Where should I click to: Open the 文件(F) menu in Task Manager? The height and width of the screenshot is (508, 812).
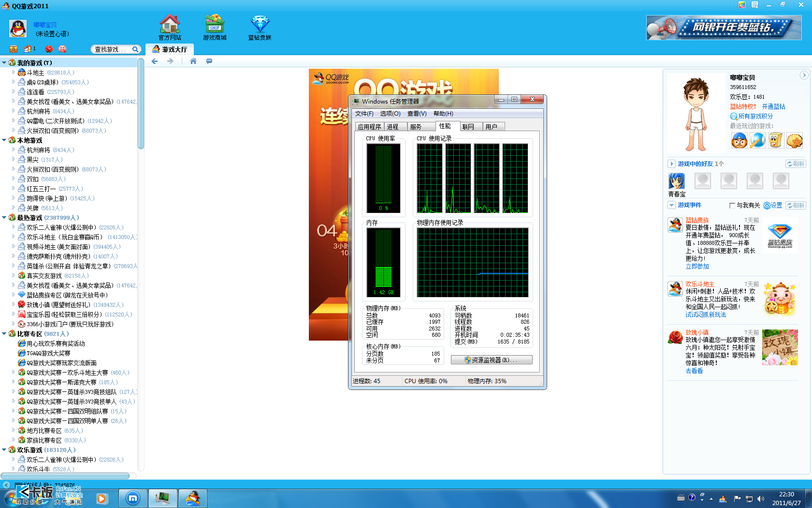click(x=364, y=114)
